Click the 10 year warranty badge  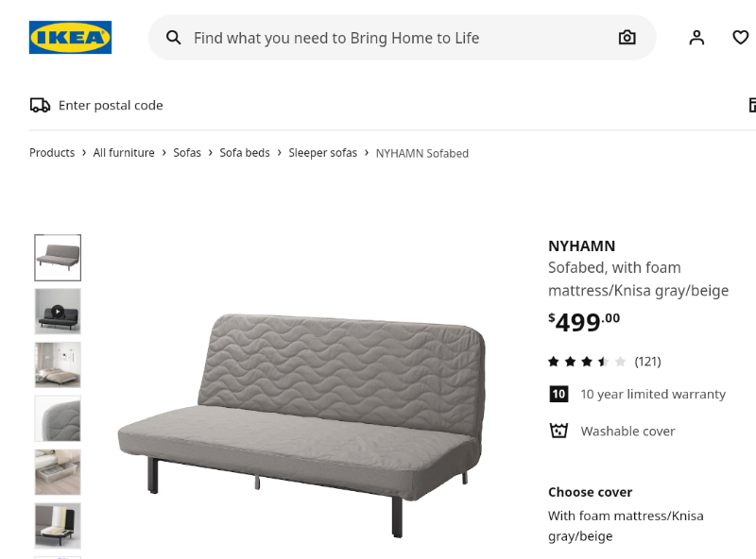[558, 394]
